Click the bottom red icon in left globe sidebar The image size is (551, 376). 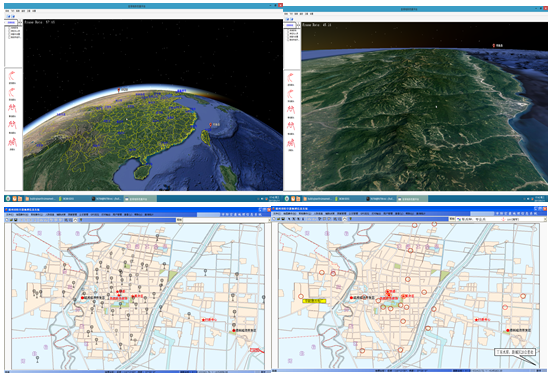tap(12, 143)
